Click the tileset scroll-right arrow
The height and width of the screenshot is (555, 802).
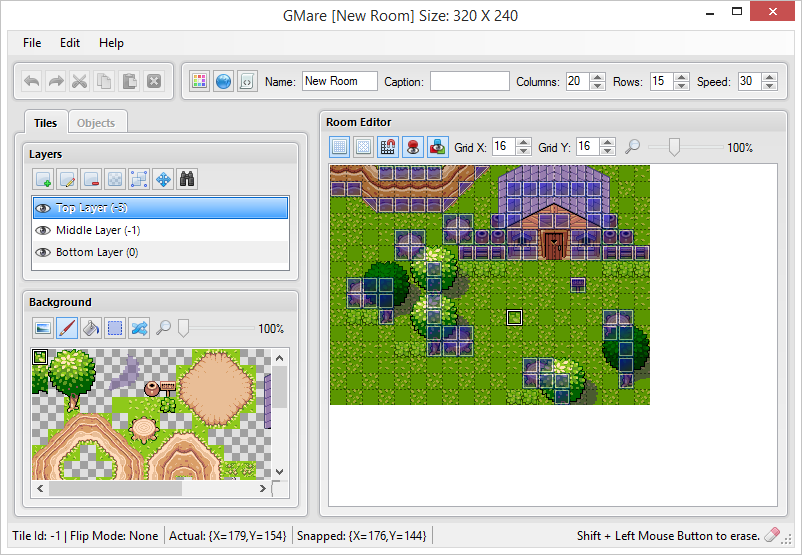tap(262, 489)
